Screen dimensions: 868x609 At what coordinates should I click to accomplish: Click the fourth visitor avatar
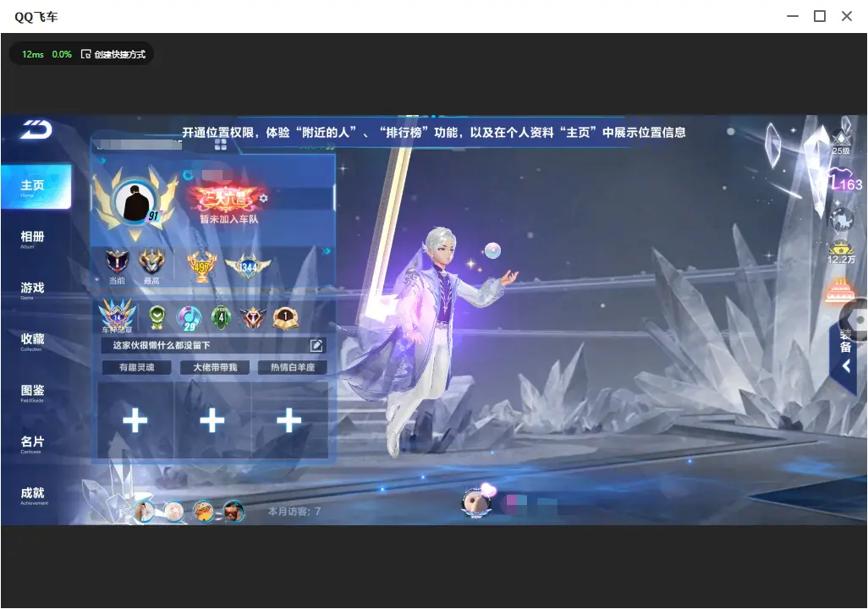coord(233,511)
